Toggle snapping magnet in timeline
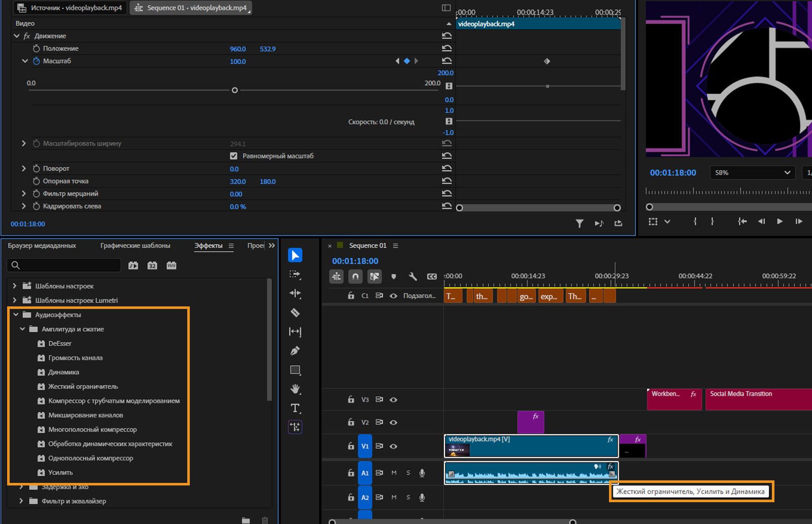This screenshot has width=812, height=524. click(355, 276)
